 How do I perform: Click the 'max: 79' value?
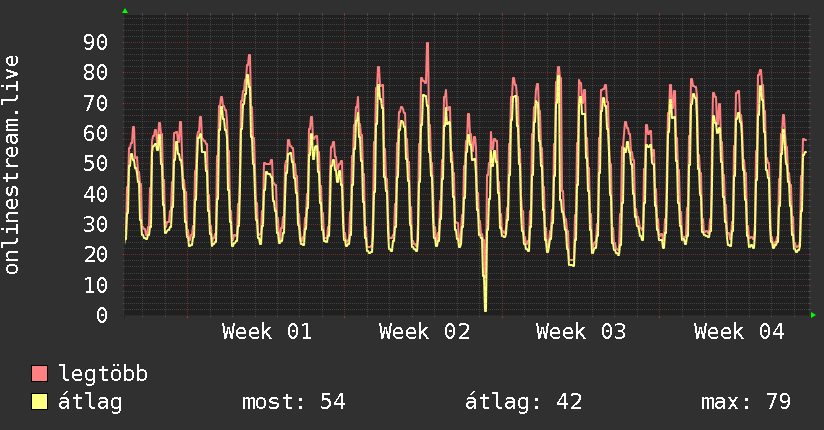(746, 402)
